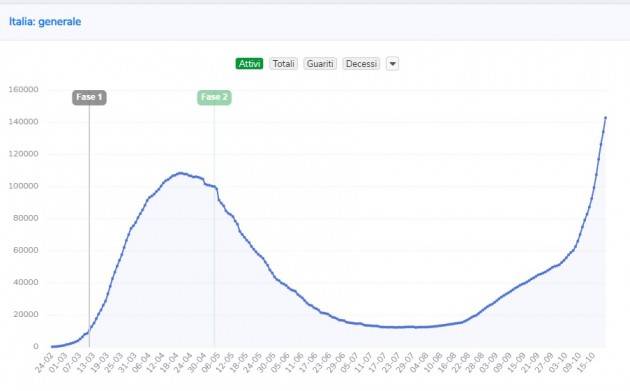The height and width of the screenshot is (391, 630).
Task: Click the 160000 y-axis label
Action: tap(23, 89)
